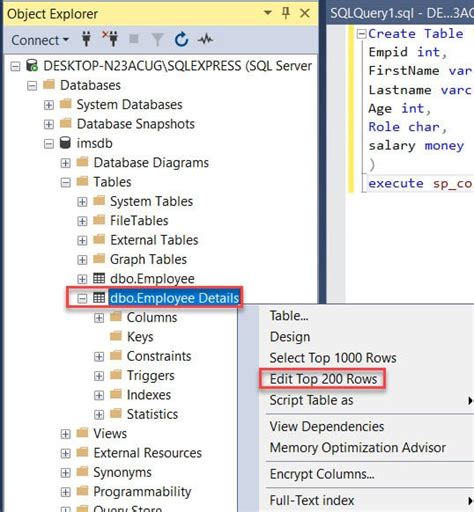
Task: Select the dbo.Employee Details tree item
Action: [174, 298]
